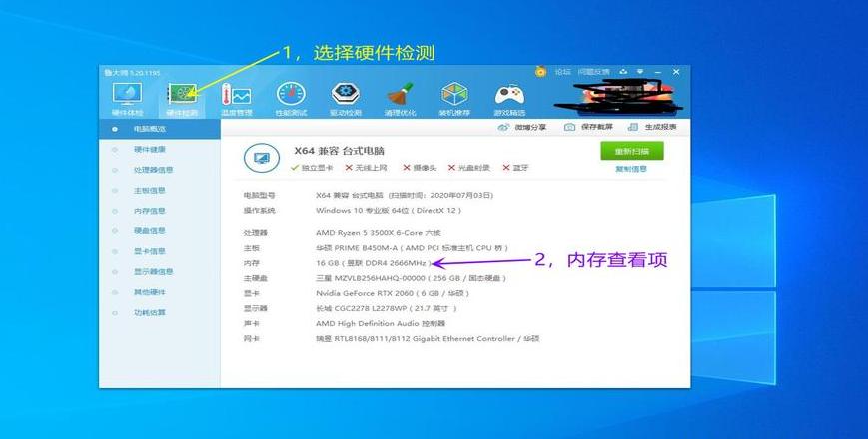Click the orange coin icon in title bar

(540, 71)
